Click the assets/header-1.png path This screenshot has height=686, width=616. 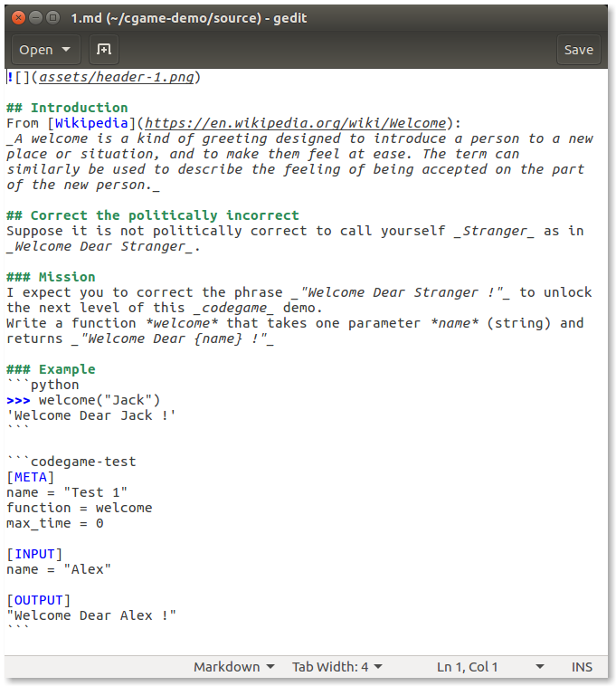pyautogui.click(x=117, y=78)
